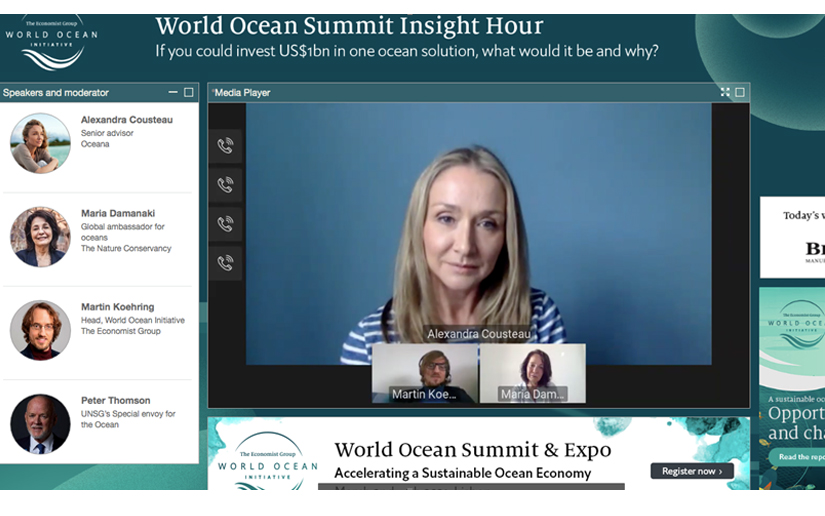Click 'Today's' sponsor card on right
Viewport: 825px width, 516px height.
pos(792,237)
